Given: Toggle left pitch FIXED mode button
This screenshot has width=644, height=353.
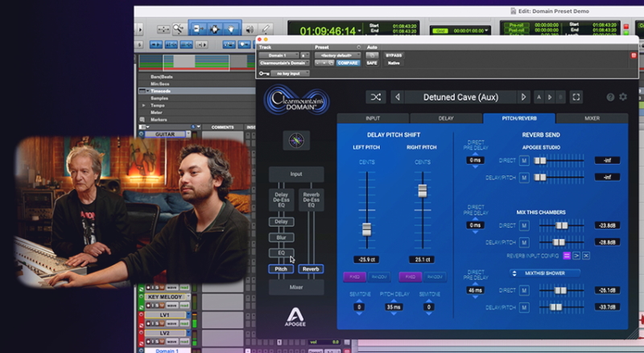Looking at the screenshot, I should (355, 276).
